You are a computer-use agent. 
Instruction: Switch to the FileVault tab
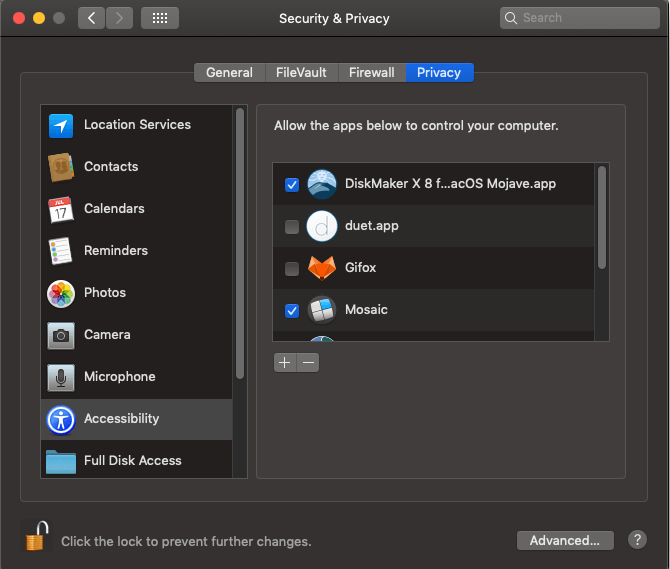click(x=301, y=73)
